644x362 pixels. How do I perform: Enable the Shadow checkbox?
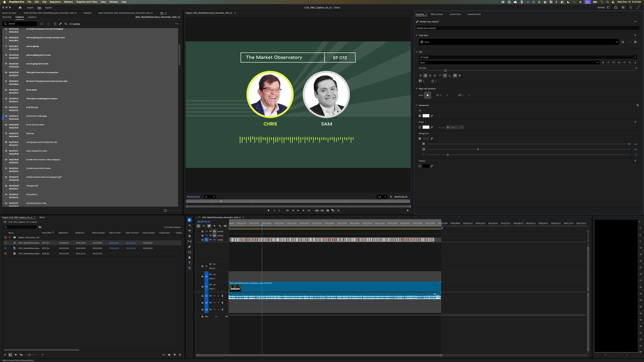[420, 166]
